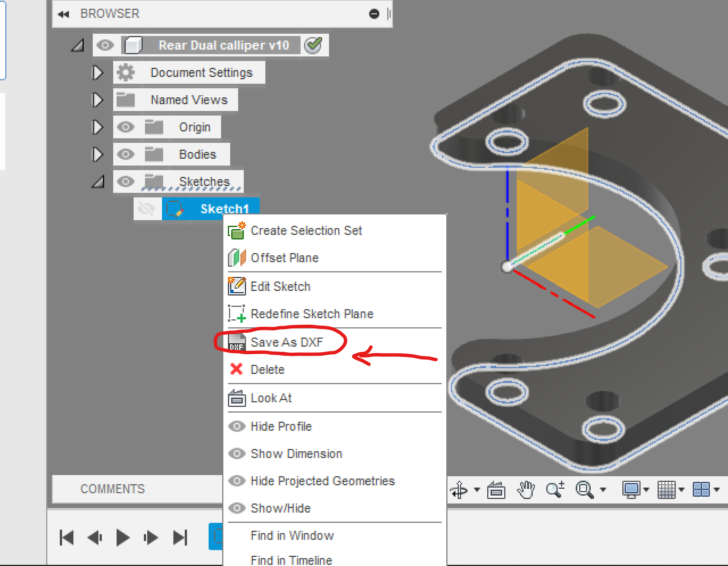Toggle visibility eye of Rear Dual calliper component

click(105, 45)
